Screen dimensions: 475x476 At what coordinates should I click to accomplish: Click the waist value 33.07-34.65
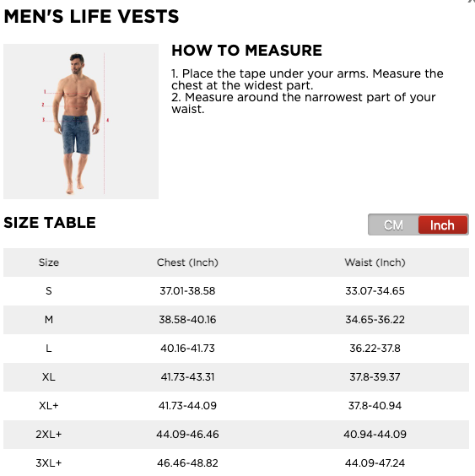tap(375, 291)
